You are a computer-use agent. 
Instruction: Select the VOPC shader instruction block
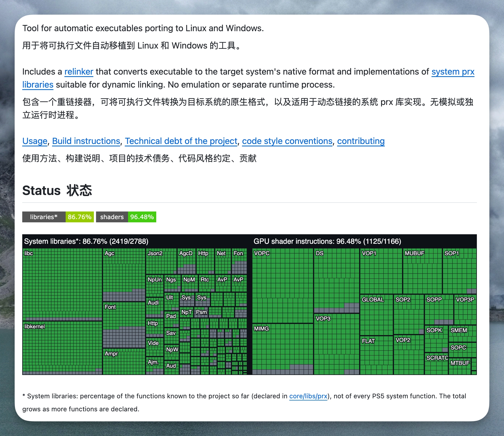[x=283, y=286]
